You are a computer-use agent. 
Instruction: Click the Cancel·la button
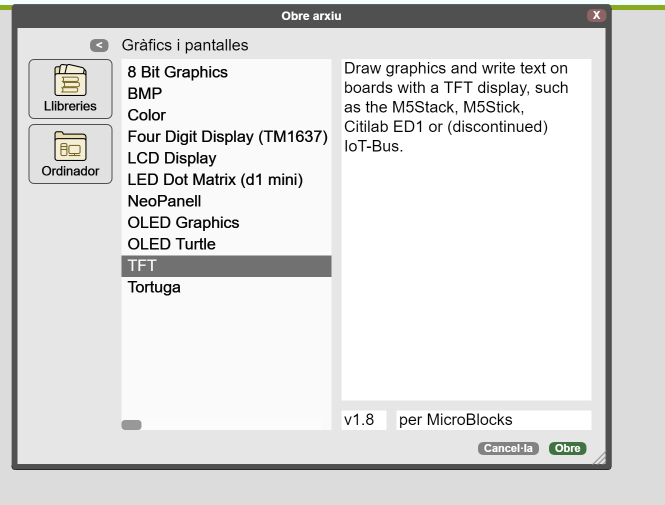click(510, 449)
